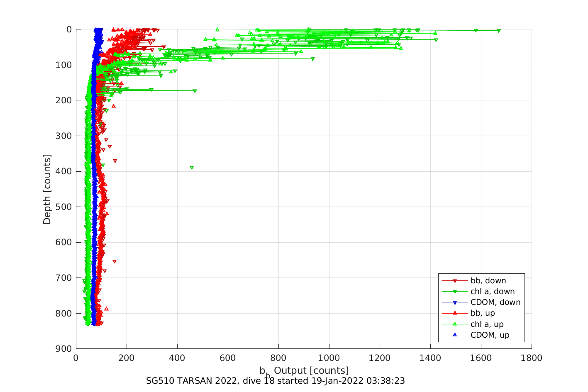Click the x-axis tick label 400
This screenshot has height=392, width=588.
[x=177, y=358]
